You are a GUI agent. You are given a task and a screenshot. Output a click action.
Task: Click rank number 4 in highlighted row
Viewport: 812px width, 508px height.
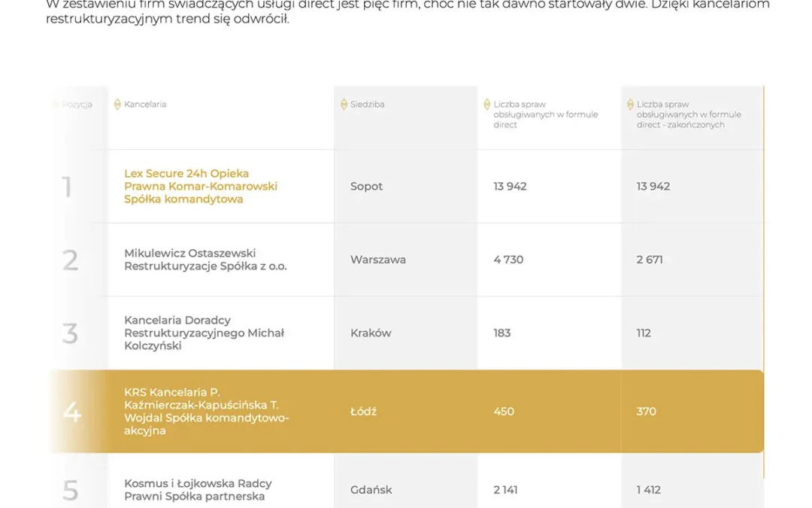[x=72, y=412]
